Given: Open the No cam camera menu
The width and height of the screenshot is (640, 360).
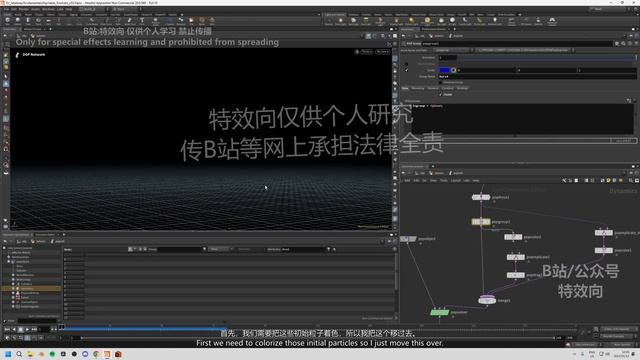Looking at the screenshot, I should tap(382, 52).
